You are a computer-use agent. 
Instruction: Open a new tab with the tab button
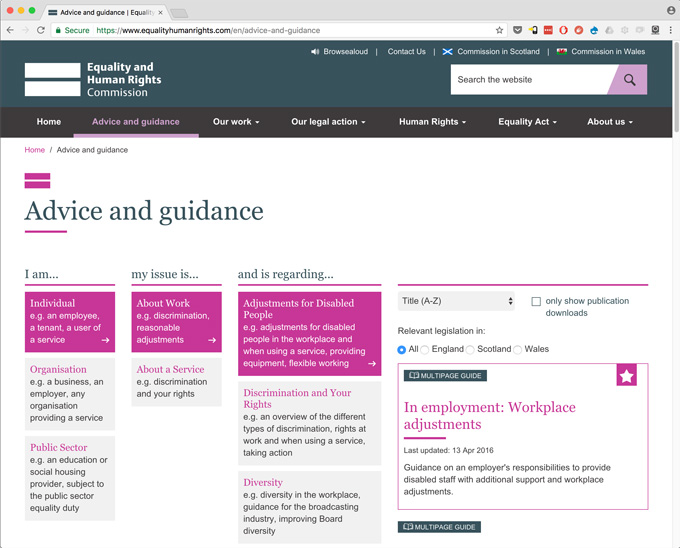point(179,13)
